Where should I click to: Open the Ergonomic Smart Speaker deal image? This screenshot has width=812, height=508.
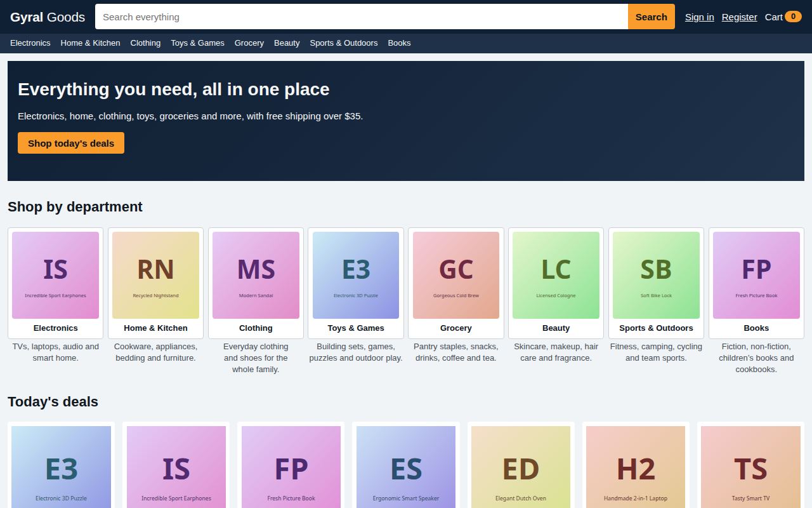coord(406,467)
